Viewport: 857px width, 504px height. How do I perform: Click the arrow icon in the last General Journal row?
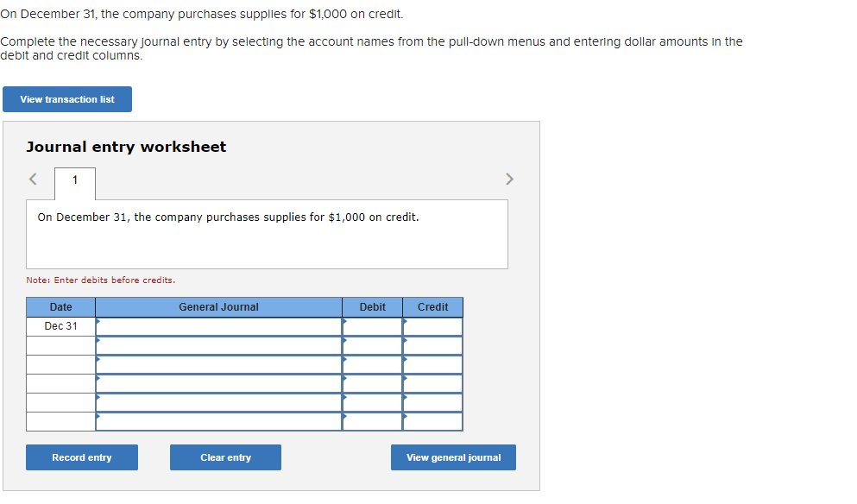coord(100,416)
